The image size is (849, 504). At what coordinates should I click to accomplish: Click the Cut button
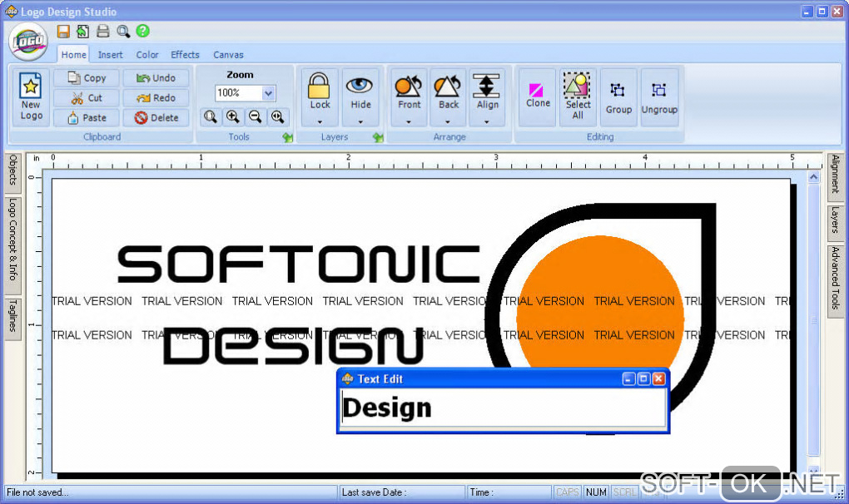[x=87, y=98]
